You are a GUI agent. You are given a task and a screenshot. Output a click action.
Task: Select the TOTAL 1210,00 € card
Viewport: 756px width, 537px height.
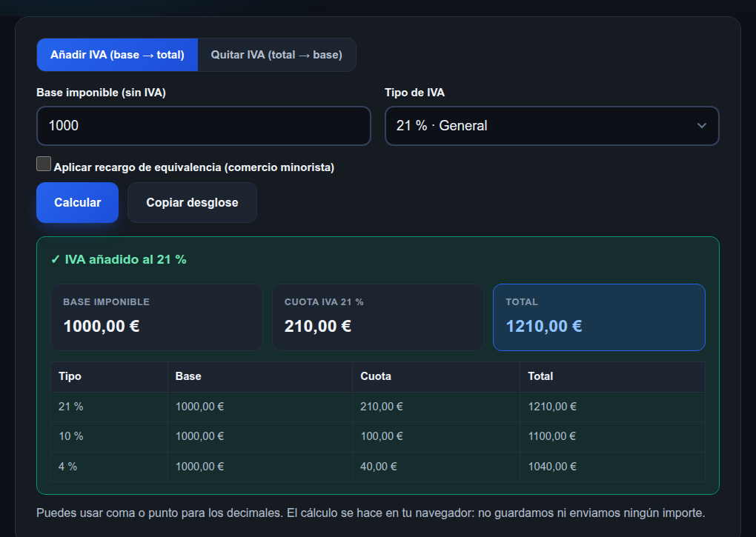click(599, 317)
